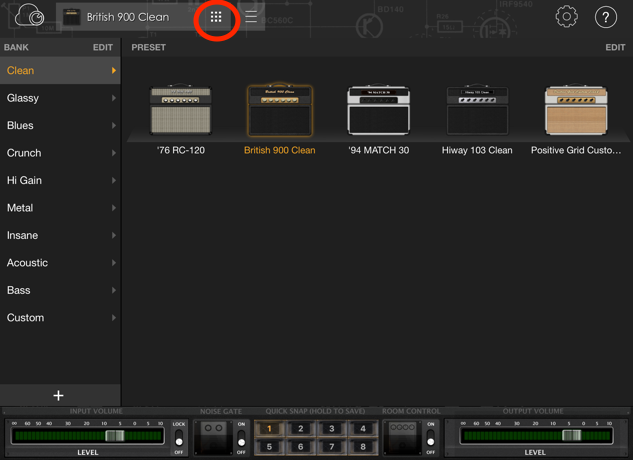Activate quick snap slot 2
This screenshot has height=460, width=633.
[300, 428]
